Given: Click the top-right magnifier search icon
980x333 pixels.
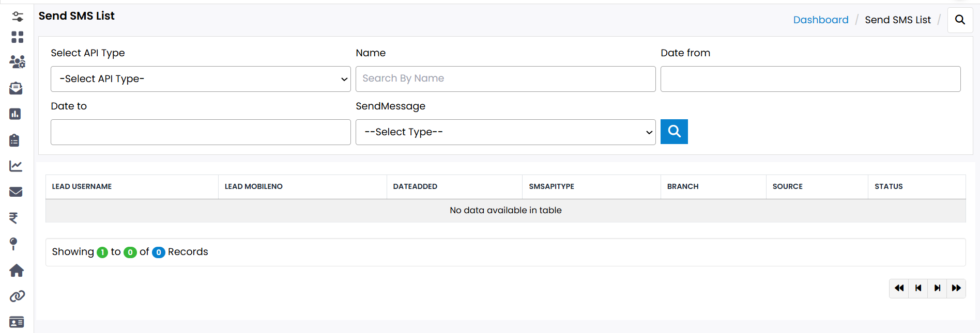Looking at the screenshot, I should coord(960,20).
